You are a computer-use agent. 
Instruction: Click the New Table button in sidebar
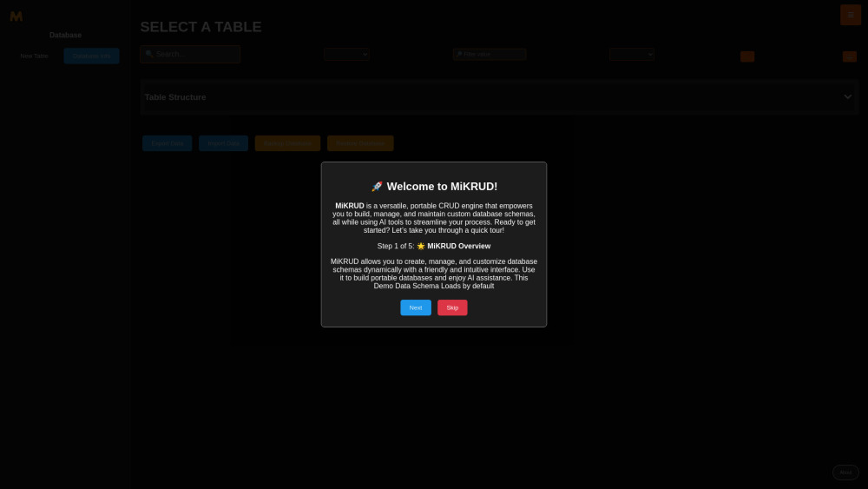pyautogui.click(x=35, y=56)
